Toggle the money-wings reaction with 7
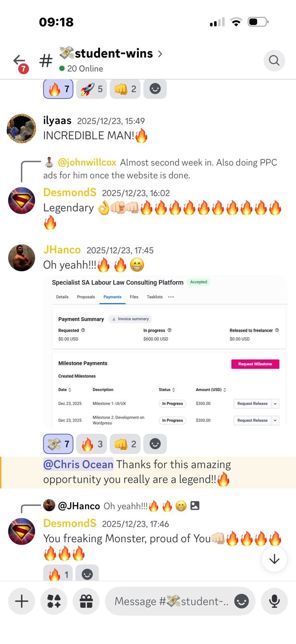296x644 pixels. pyautogui.click(x=58, y=444)
